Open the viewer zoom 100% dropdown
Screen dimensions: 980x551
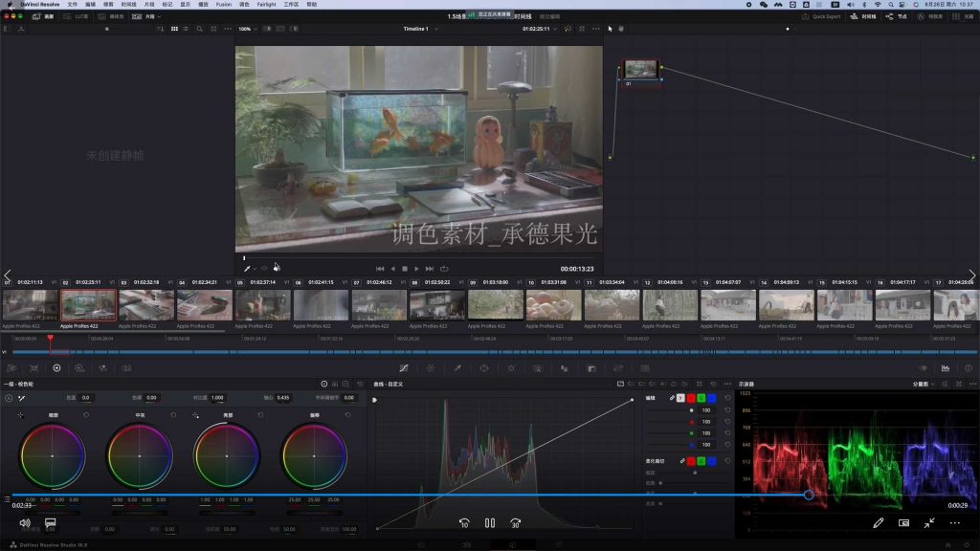(246, 29)
